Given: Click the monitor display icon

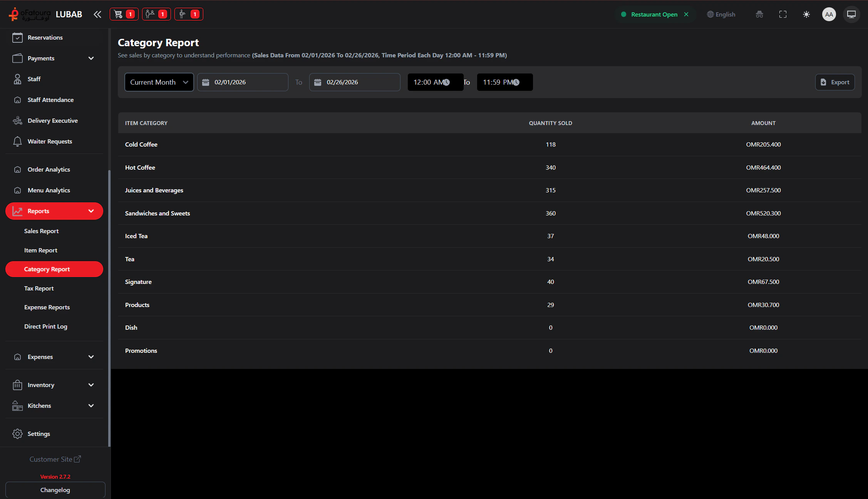Looking at the screenshot, I should tap(851, 14).
